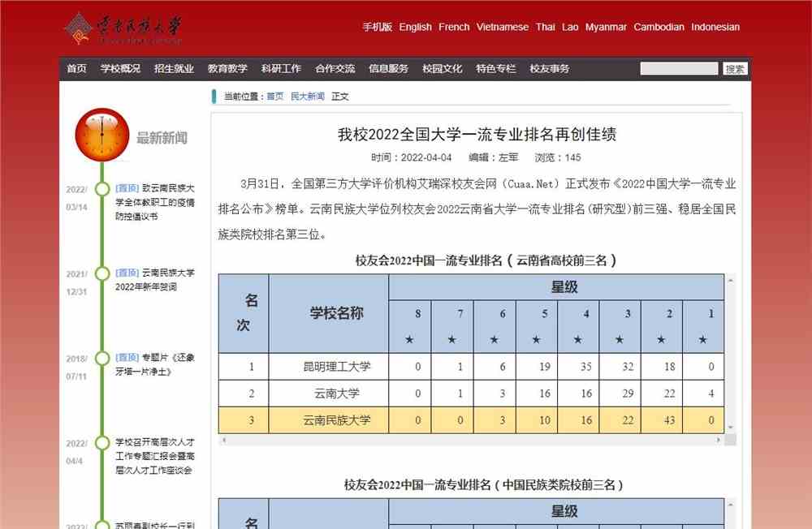Click the Yunnan Minzu University logo
The image size is (812, 529).
(x=123, y=28)
